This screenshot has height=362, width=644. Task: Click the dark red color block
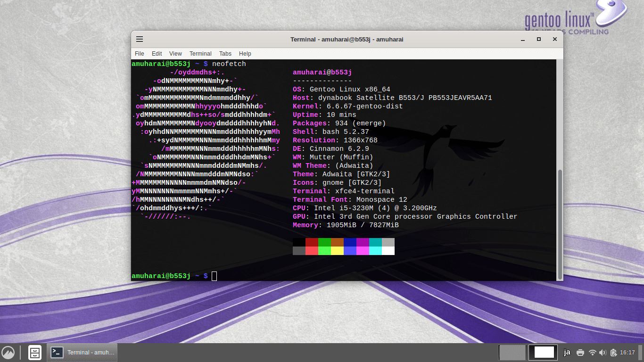point(312,242)
